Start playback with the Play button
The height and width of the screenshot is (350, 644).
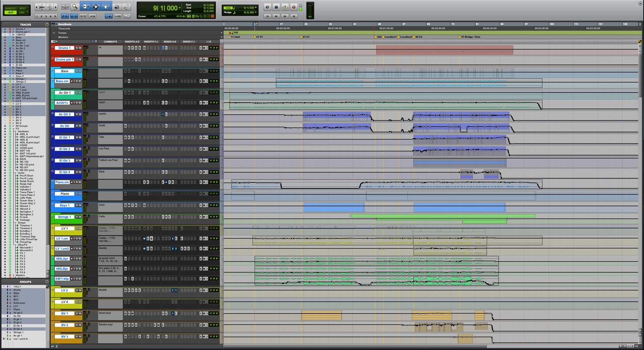tap(285, 7)
